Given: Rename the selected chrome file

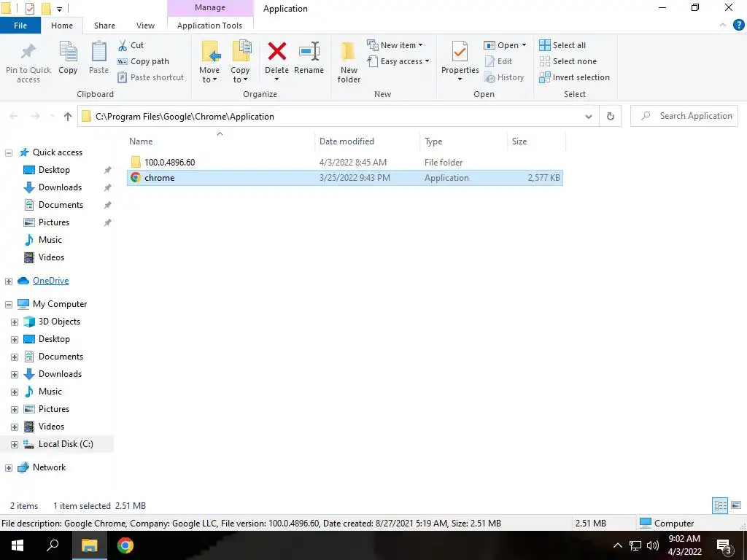Looking at the screenshot, I should click(309, 58).
